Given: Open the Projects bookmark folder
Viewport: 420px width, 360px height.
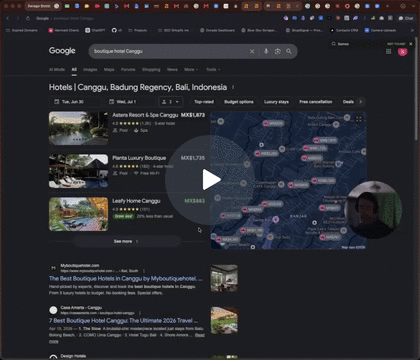Looking at the screenshot, I should (x=138, y=30).
